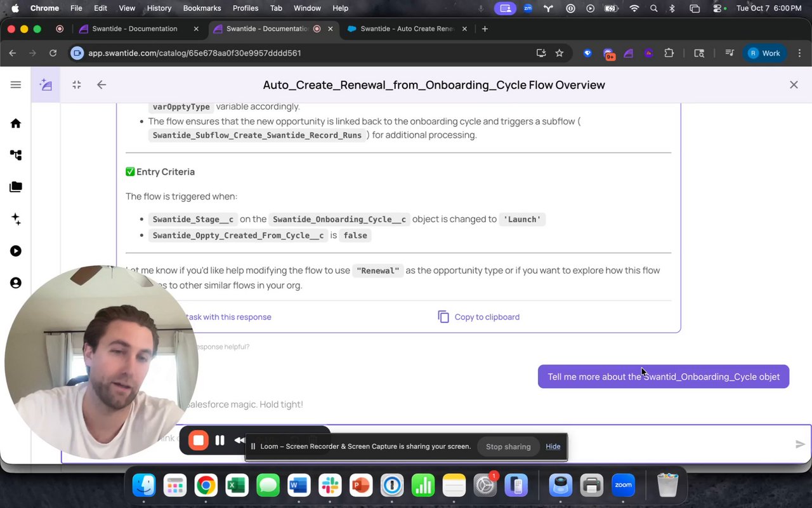This screenshot has height=508, width=812.
Task: Install app via address bar icon
Action: pyautogui.click(x=541, y=53)
